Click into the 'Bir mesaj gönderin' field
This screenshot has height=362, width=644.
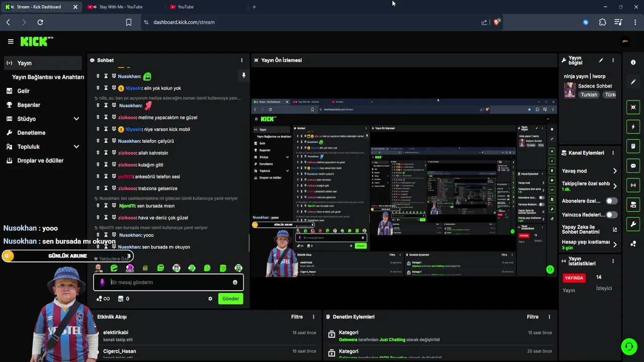[169, 282]
